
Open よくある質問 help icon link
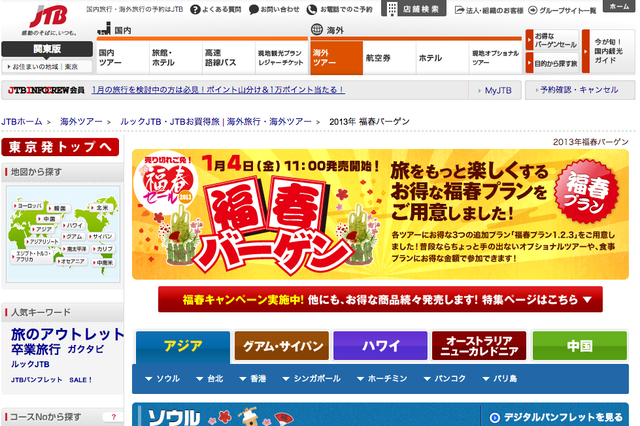tap(216, 9)
